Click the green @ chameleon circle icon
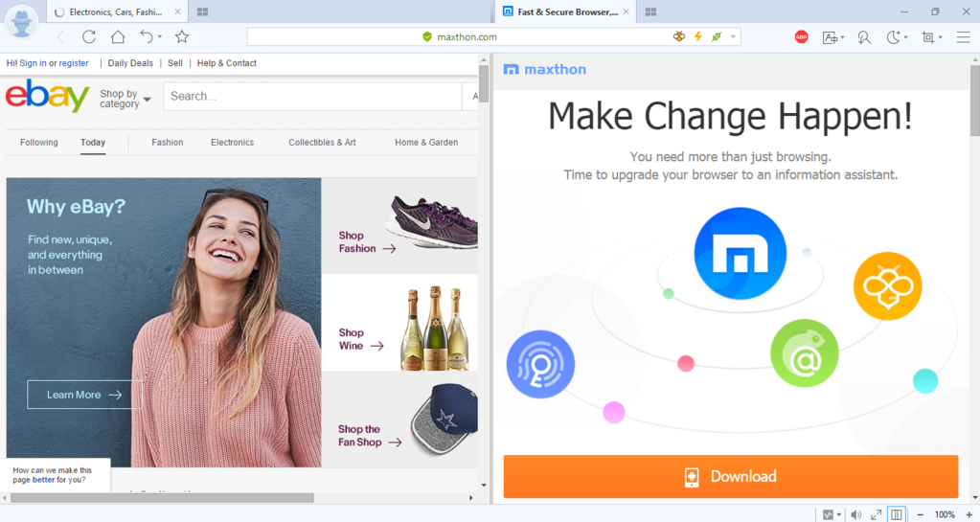 tap(805, 353)
